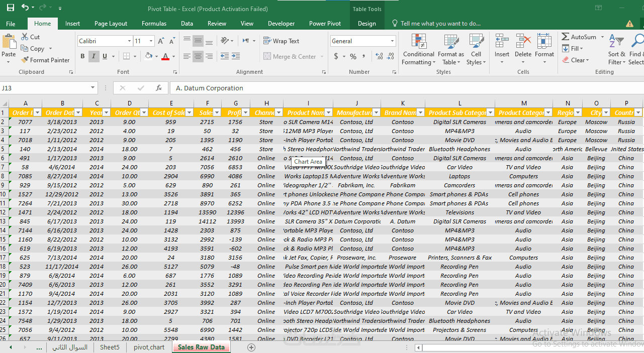Click the AutoSum sigma icon

[x=566, y=37]
